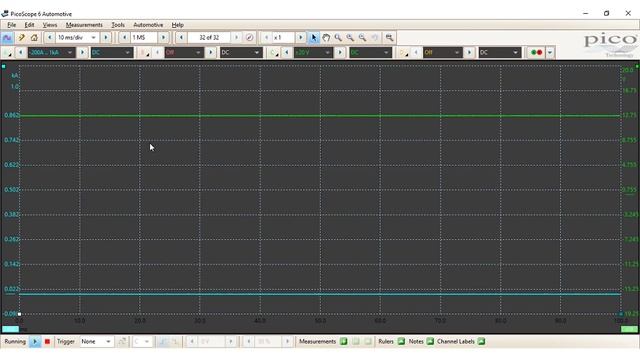Open the Automotive menu

pos(148,25)
